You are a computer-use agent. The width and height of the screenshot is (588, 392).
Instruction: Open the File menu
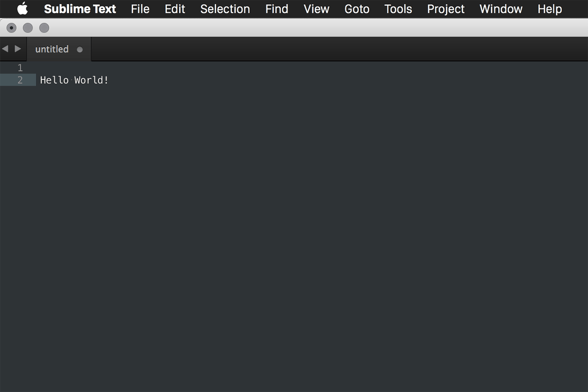[x=140, y=9]
